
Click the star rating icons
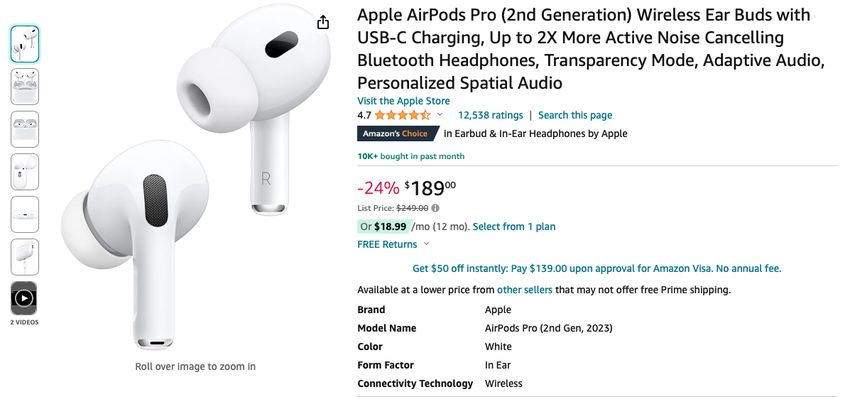[x=402, y=116]
